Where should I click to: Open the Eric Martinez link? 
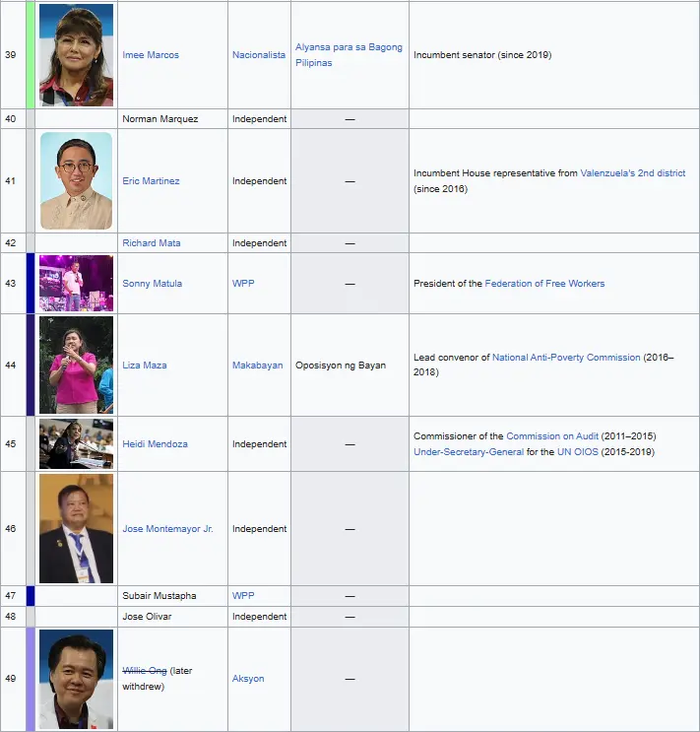[151, 180]
